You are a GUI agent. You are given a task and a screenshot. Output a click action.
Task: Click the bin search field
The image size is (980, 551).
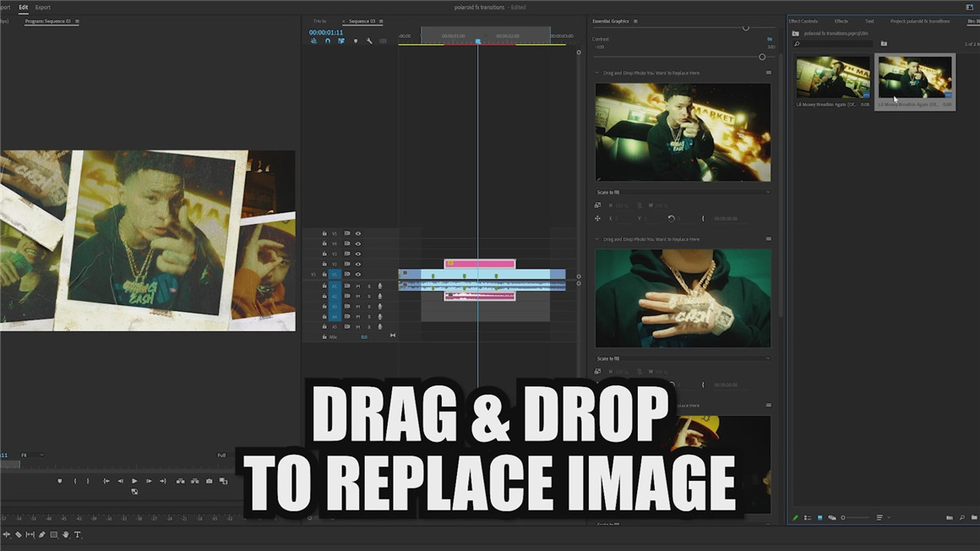[x=833, y=44]
